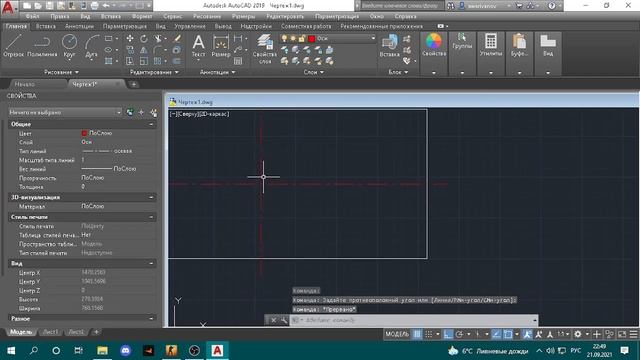Collapse the Стиль печати section

pyautogui.click(x=151, y=217)
